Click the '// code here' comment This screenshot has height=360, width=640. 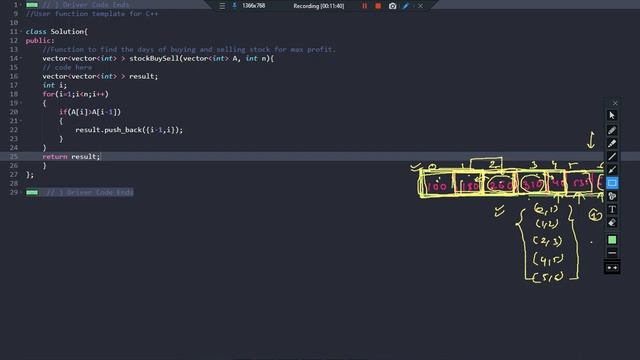point(67,67)
